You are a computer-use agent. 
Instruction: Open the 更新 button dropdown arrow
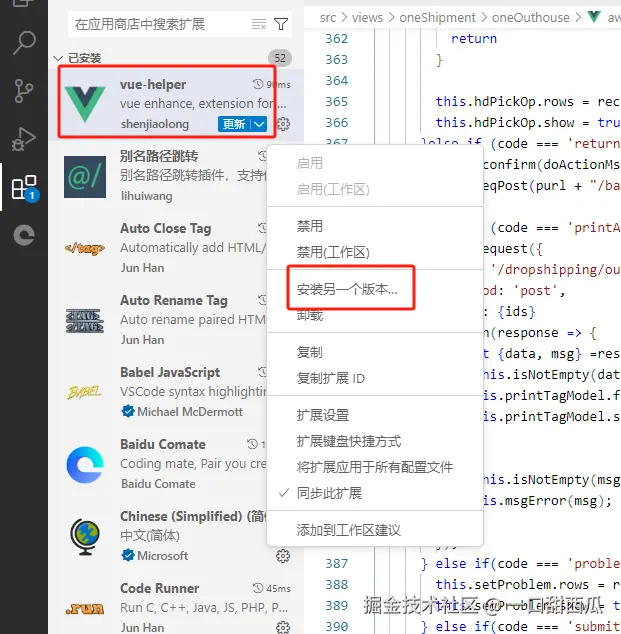(x=259, y=124)
